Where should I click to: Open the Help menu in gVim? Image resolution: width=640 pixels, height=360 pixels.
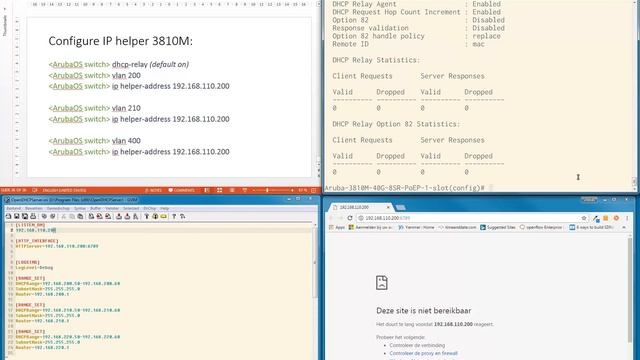pyautogui.click(x=164, y=209)
